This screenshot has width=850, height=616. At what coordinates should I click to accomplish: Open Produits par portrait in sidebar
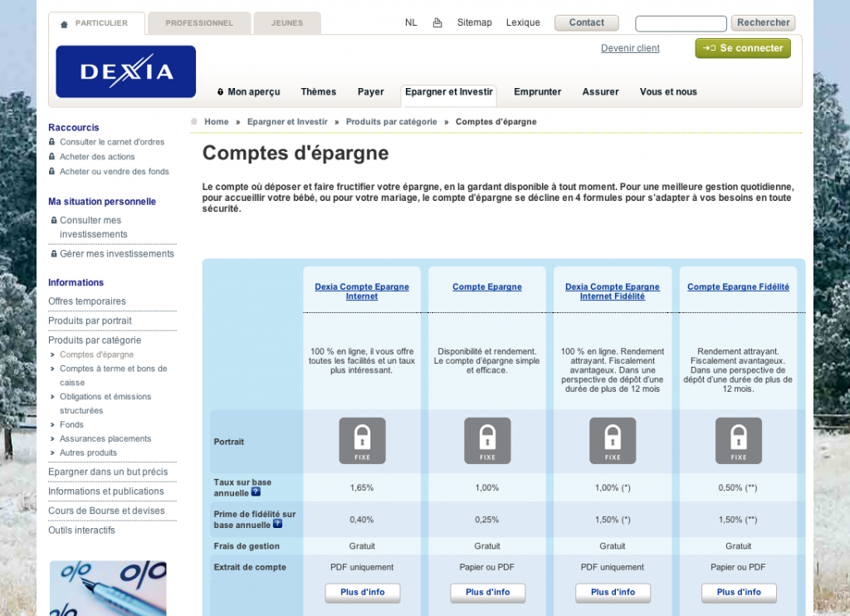pyautogui.click(x=90, y=321)
